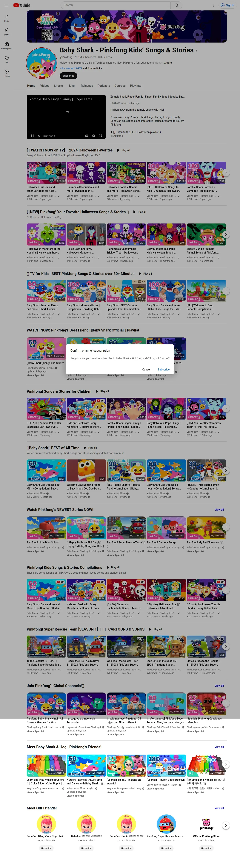View all Meet Our Friends channels

[x=219, y=808]
